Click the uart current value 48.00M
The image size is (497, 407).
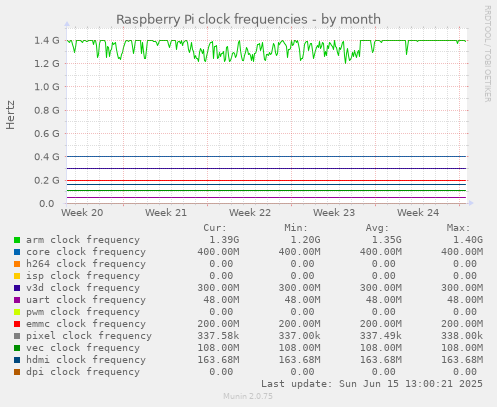pos(221,300)
